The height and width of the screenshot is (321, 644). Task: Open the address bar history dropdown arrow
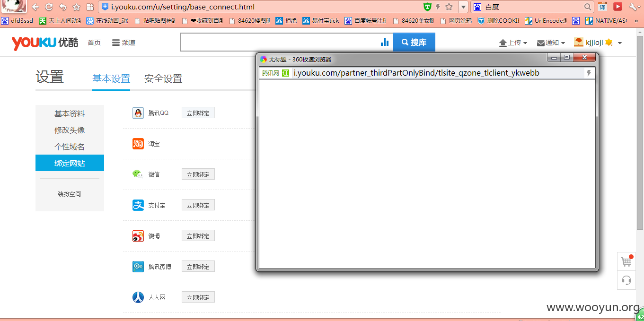[x=463, y=7]
